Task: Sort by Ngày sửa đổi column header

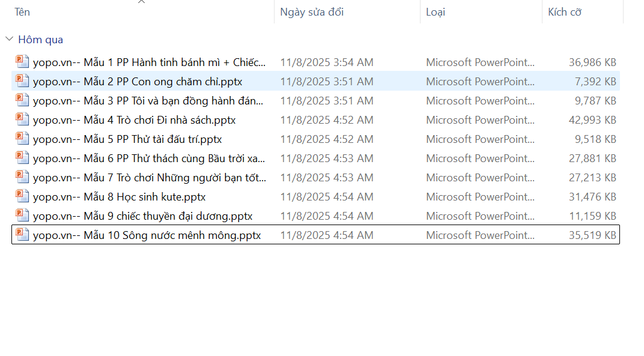Action: [312, 12]
